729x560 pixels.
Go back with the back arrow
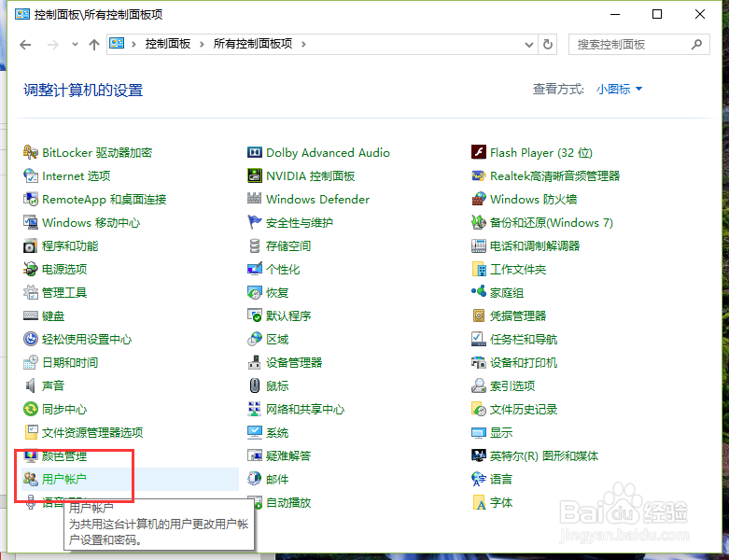pyautogui.click(x=25, y=45)
